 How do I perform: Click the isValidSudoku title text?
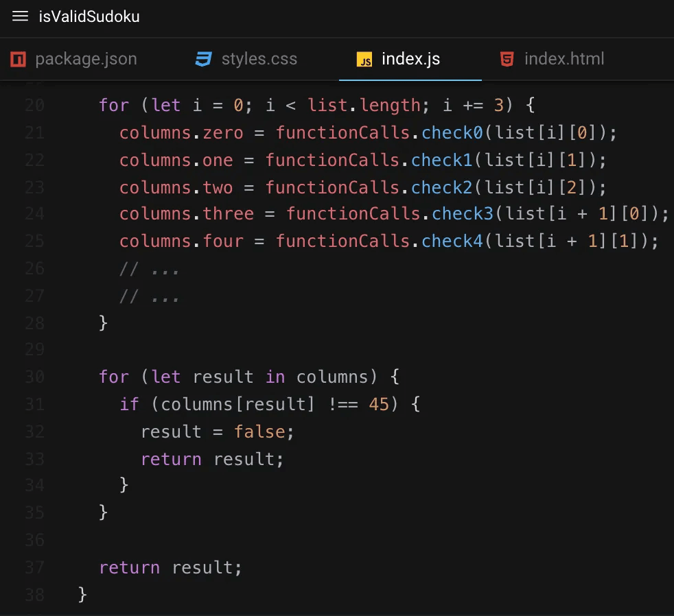(x=90, y=17)
